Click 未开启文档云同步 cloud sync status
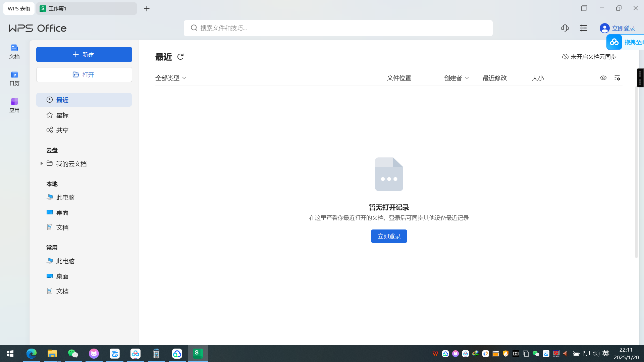This screenshot has width=644, height=362. click(x=589, y=57)
